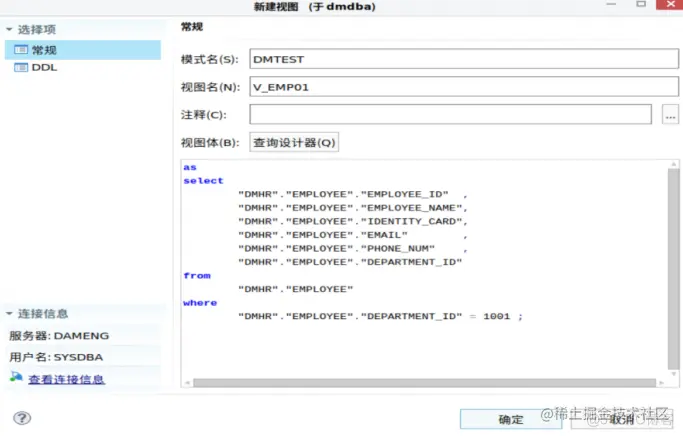Click the "PHONE_NUM" column line
Image resolution: width=683 pixels, height=436 pixels.
[353, 248]
